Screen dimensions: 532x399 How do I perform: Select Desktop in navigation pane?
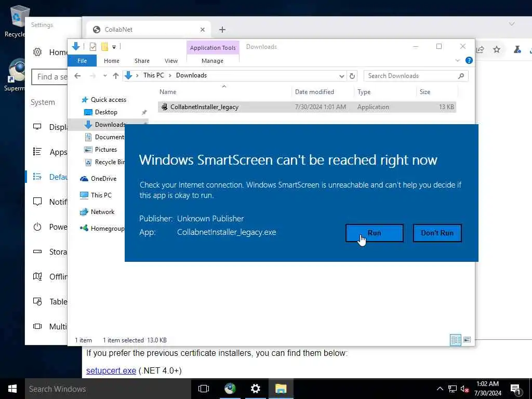pos(106,112)
